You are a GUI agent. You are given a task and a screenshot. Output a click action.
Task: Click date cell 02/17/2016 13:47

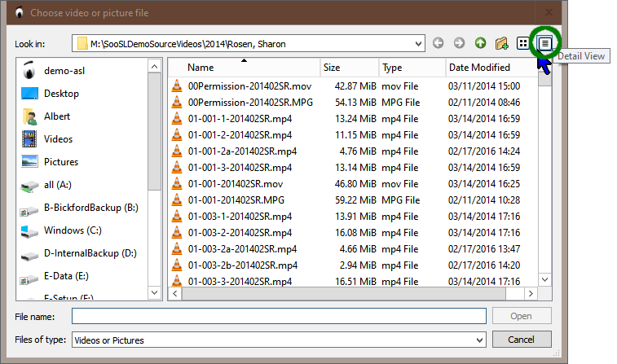coord(484,249)
